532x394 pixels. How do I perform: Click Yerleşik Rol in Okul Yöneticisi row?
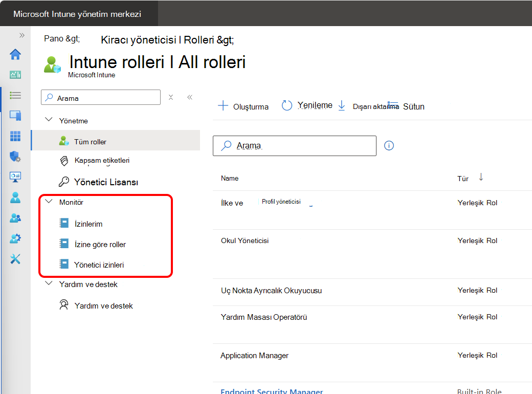(477, 240)
